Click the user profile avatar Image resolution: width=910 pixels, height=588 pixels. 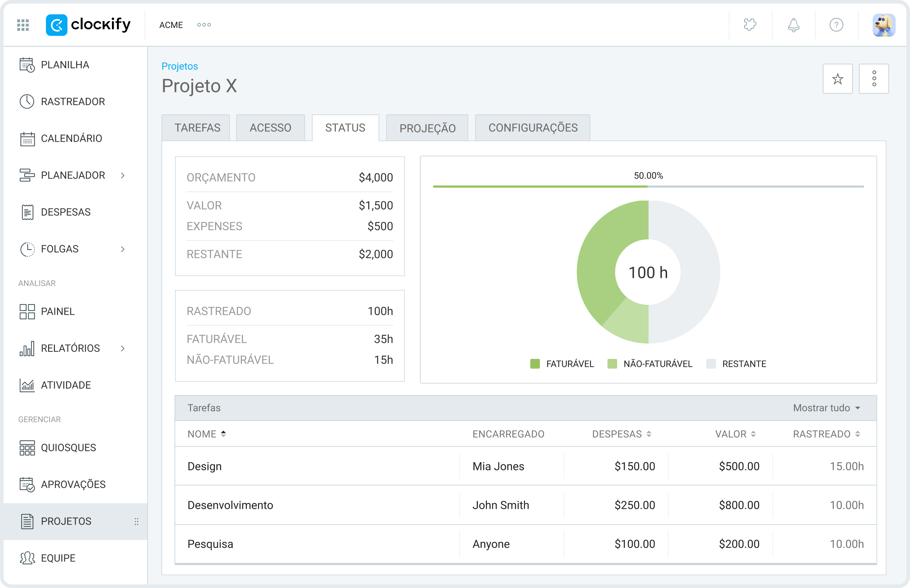tap(885, 25)
